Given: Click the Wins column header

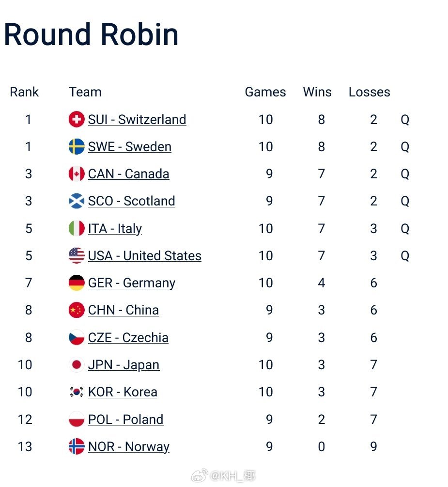Looking at the screenshot, I should (x=317, y=92).
